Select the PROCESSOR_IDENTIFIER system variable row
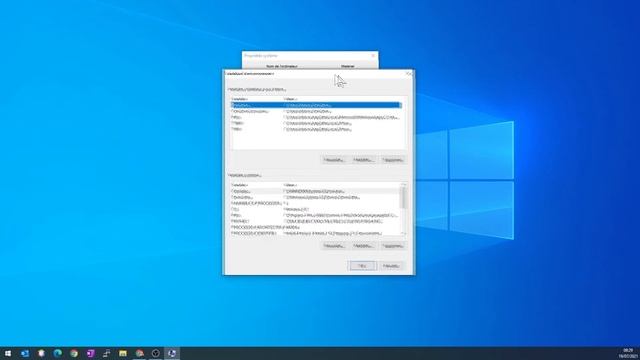 pyautogui.click(x=316, y=233)
